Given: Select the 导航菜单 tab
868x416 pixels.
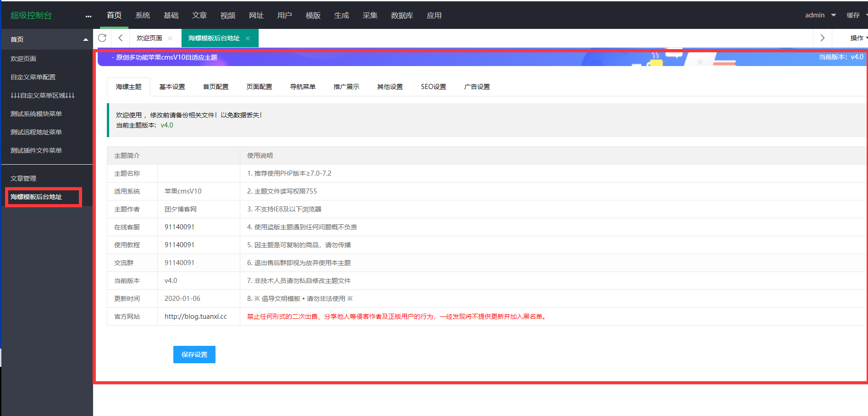Looking at the screenshot, I should 303,87.
